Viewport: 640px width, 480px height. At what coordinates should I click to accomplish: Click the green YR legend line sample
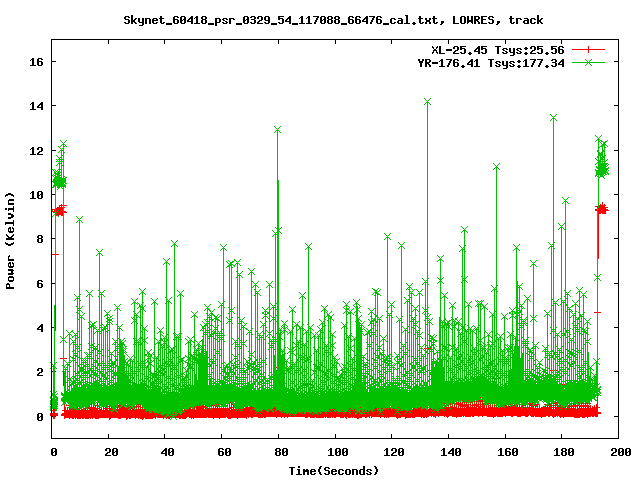pos(588,62)
